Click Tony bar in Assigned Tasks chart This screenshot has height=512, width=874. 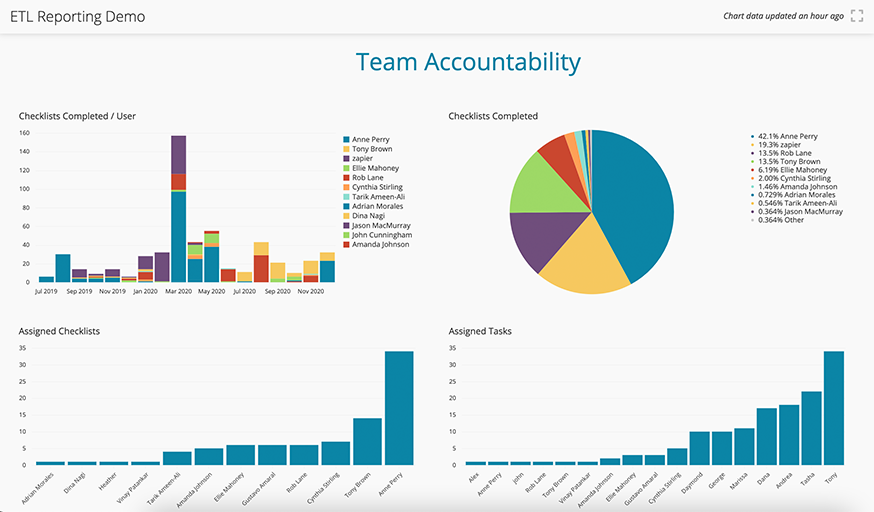coord(833,408)
